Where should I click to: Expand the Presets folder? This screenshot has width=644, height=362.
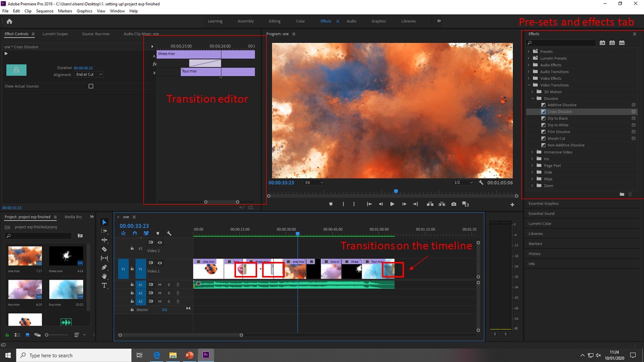[529, 51]
